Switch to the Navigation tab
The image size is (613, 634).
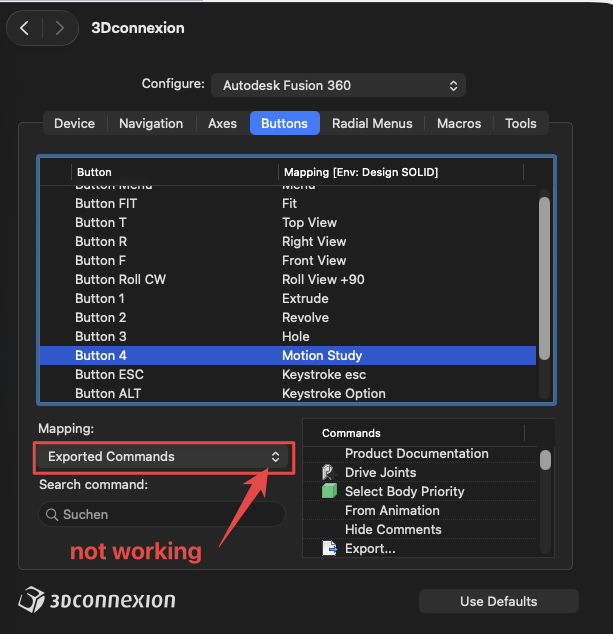(x=151, y=123)
